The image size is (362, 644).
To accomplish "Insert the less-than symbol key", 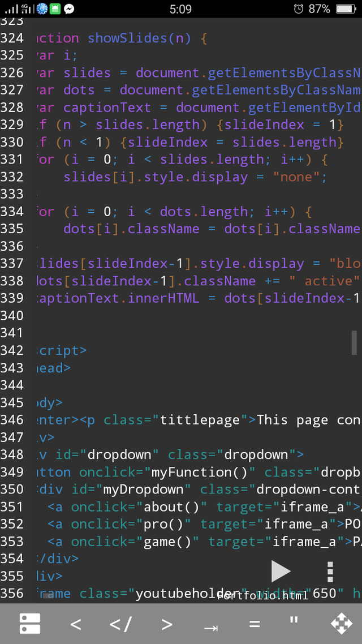I will [76, 624].
